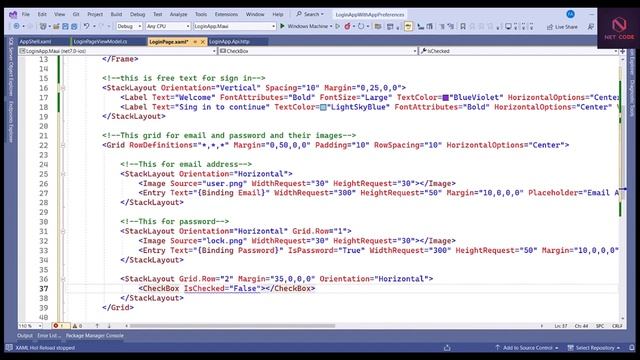Open the LoginApp.Maui startup project dropdown

(x=235, y=26)
